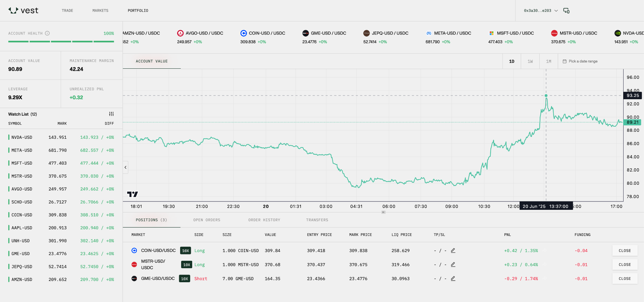
Task: Edit TP/SL for the GME-USD short position
Action: click(x=453, y=279)
